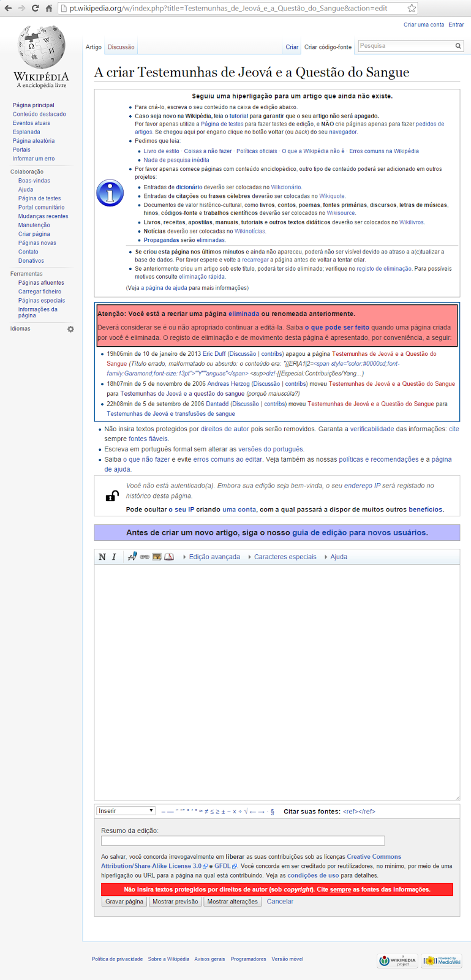
Task: Open Carregar ficheiro in the sidebar
Action: 40,292
